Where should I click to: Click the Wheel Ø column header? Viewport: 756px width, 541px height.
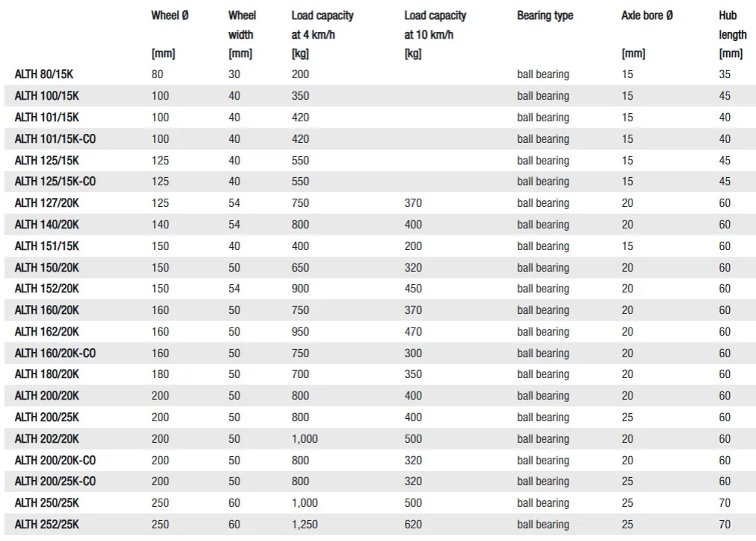click(x=170, y=16)
